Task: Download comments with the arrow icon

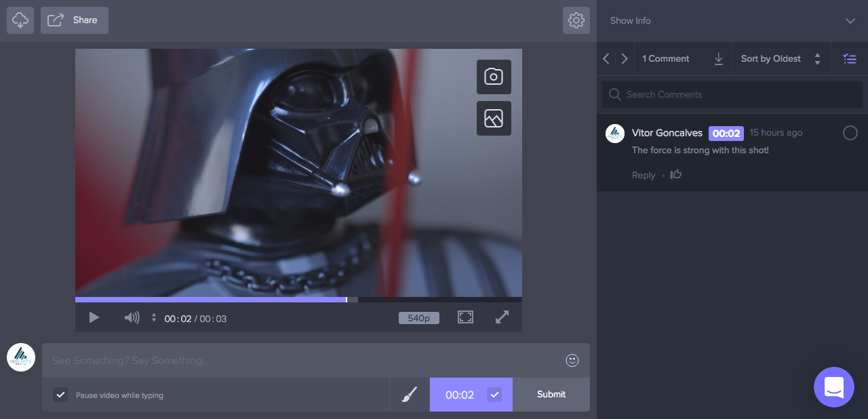Action: (x=719, y=59)
